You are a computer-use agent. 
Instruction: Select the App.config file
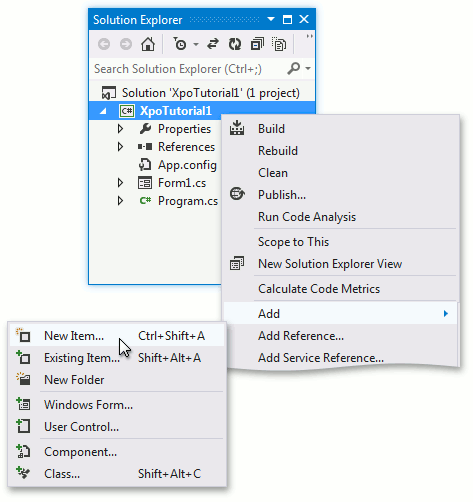[x=187, y=165]
